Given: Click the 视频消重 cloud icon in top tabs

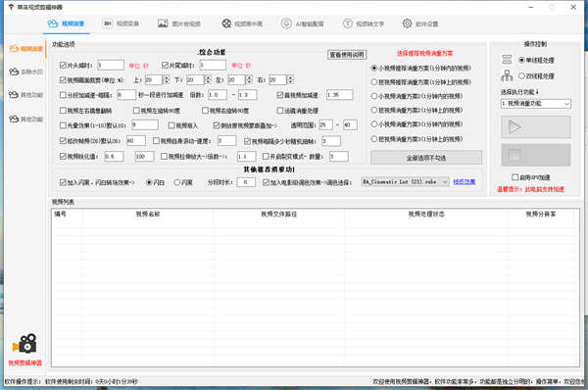Looking at the screenshot, I should (x=53, y=24).
